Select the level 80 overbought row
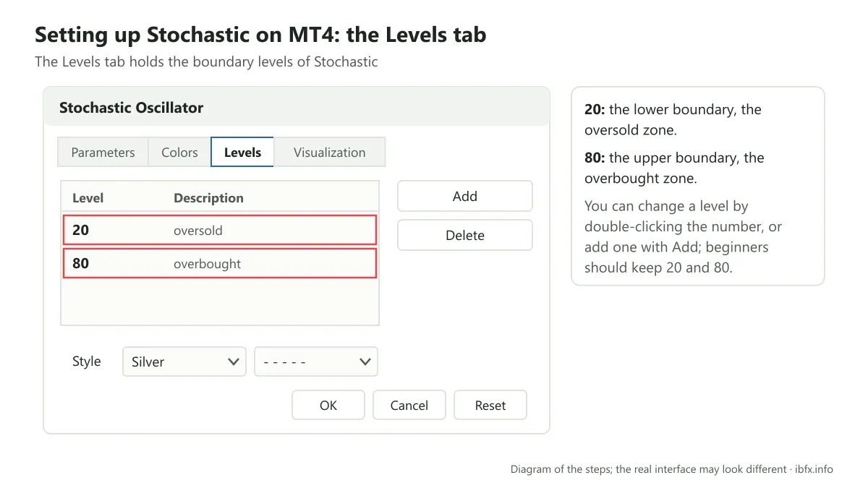This screenshot has width=868, height=488. (220, 263)
